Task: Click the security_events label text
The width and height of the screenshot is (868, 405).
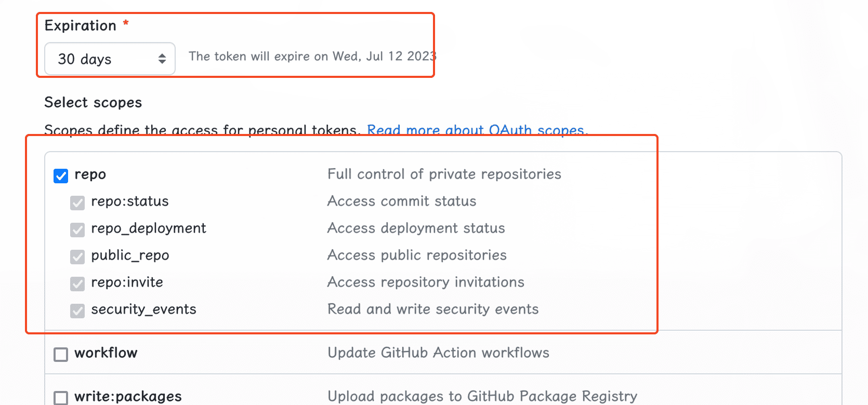Action: coord(143,309)
